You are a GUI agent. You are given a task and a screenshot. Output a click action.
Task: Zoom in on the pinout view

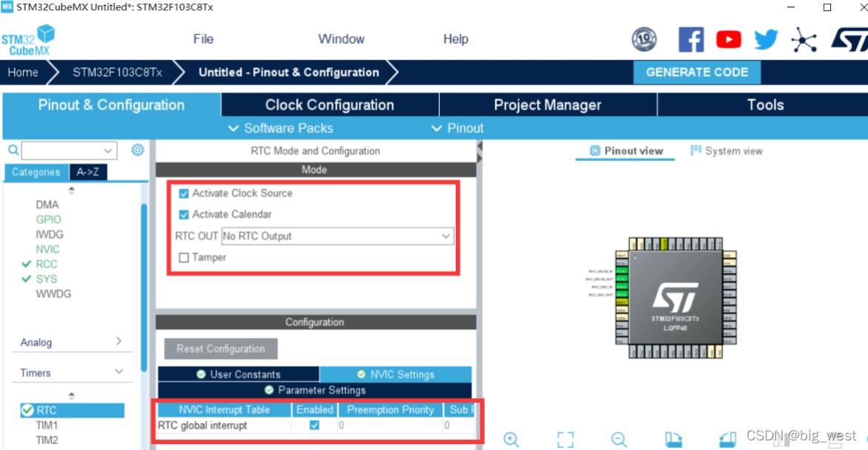coord(511,440)
